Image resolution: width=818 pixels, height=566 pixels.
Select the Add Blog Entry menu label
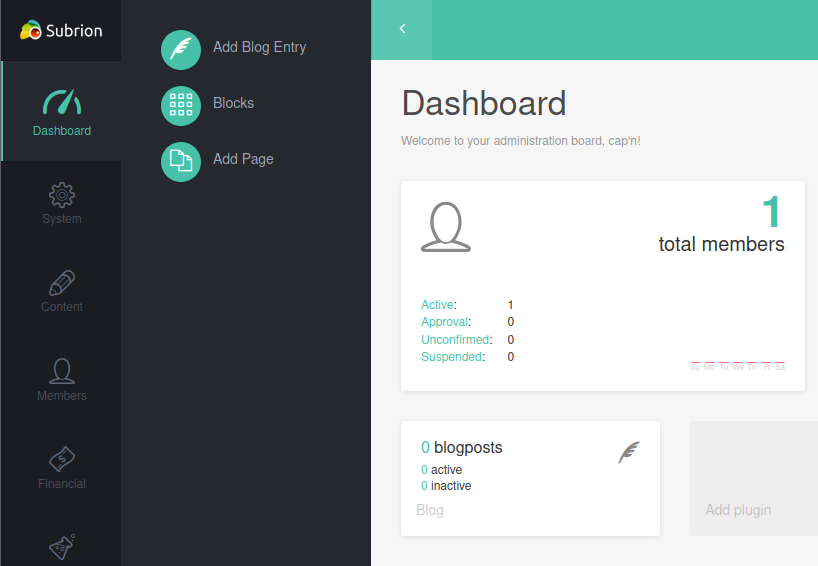pyautogui.click(x=259, y=47)
